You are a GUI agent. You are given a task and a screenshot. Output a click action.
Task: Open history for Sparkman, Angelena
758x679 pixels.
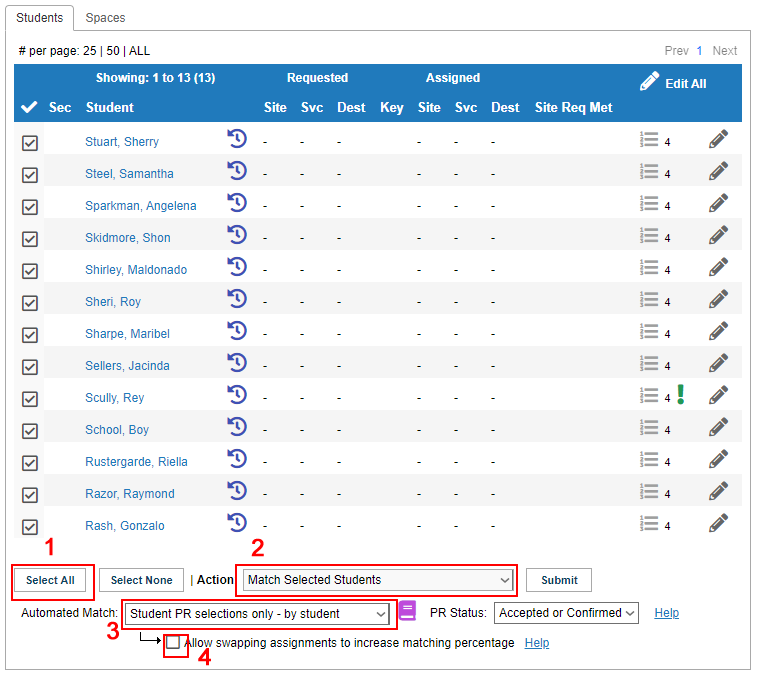[237, 202]
